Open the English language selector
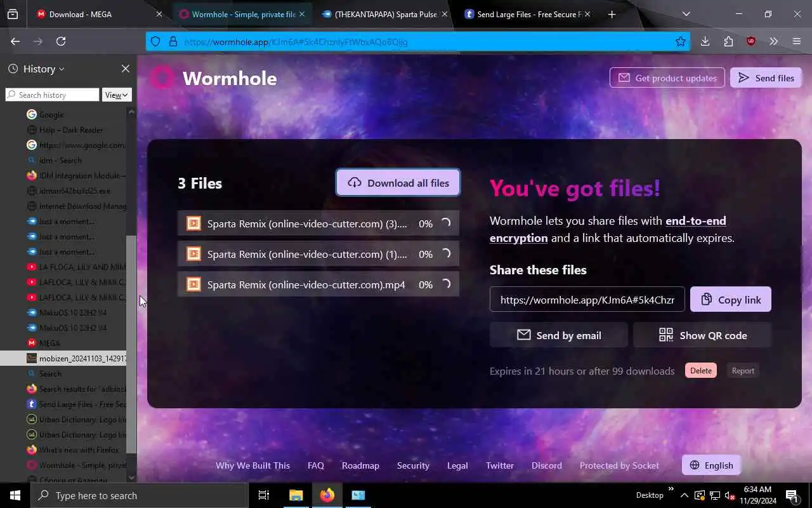The image size is (812, 508). [x=711, y=465]
